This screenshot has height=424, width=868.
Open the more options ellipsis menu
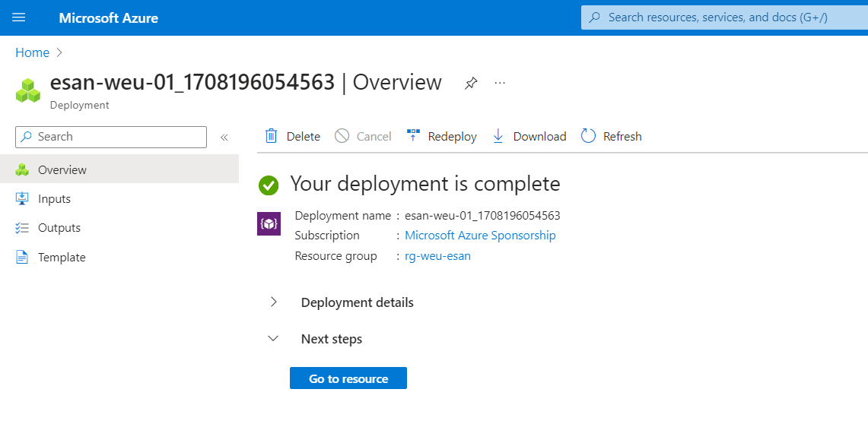pyautogui.click(x=500, y=83)
